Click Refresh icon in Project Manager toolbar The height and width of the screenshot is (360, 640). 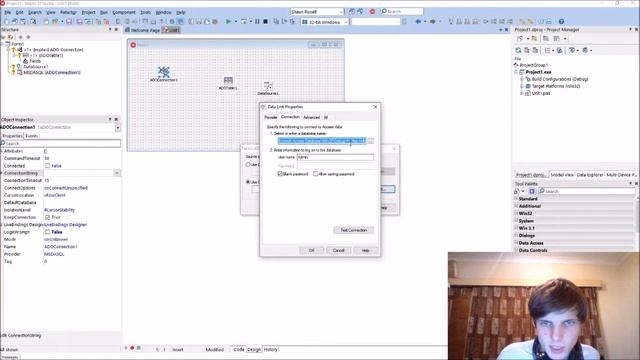coord(518,50)
